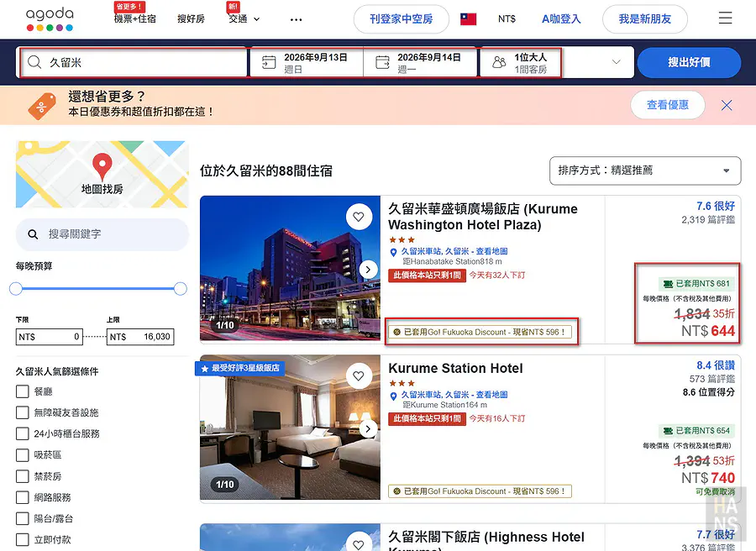Image resolution: width=756 pixels, height=551 pixels.
Task: Click the Taiwan flag language icon
Action: [468, 18]
